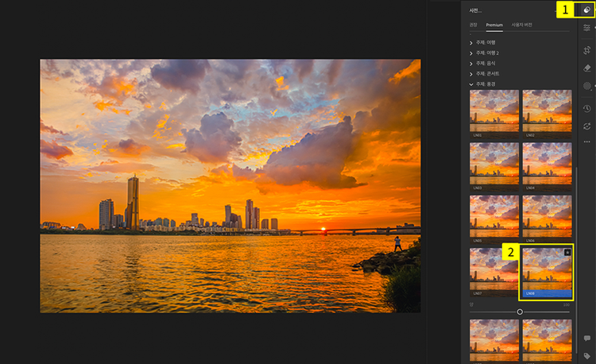The width and height of the screenshot is (596, 364).
Task: Click the preset amount slider handle
Action: [x=520, y=312]
